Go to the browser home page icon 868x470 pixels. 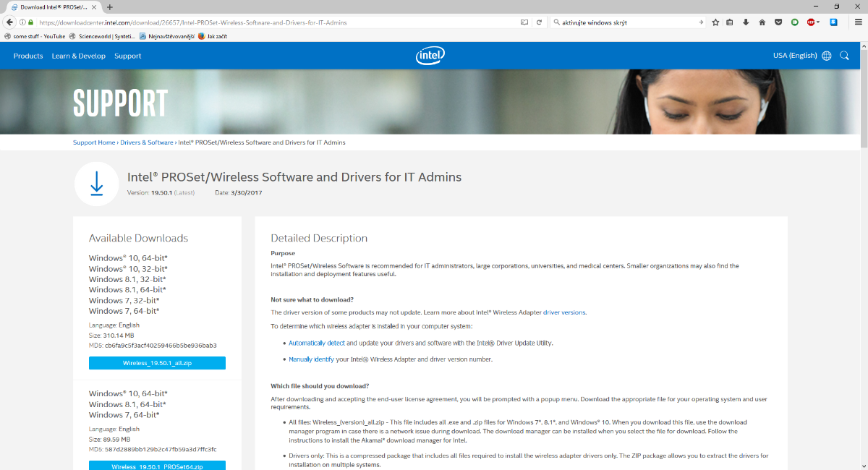[762, 22]
